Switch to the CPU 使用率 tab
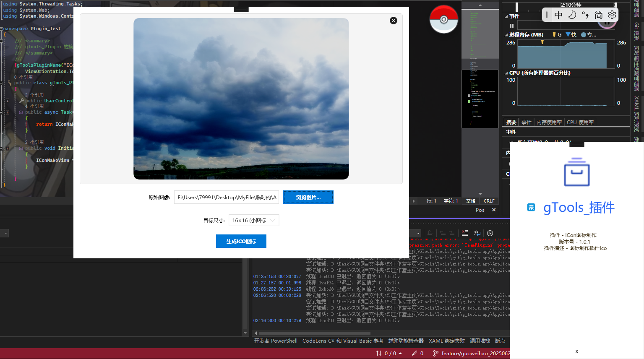 click(x=580, y=122)
